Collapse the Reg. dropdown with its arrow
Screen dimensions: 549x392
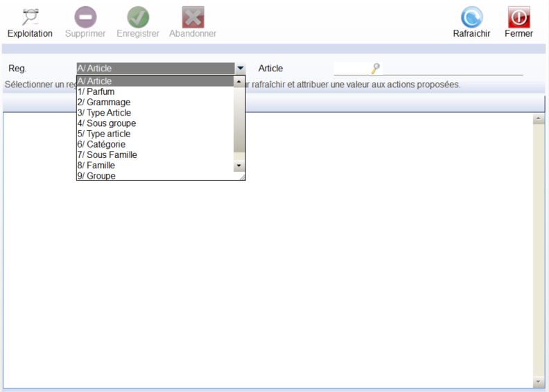click(240, 69)
